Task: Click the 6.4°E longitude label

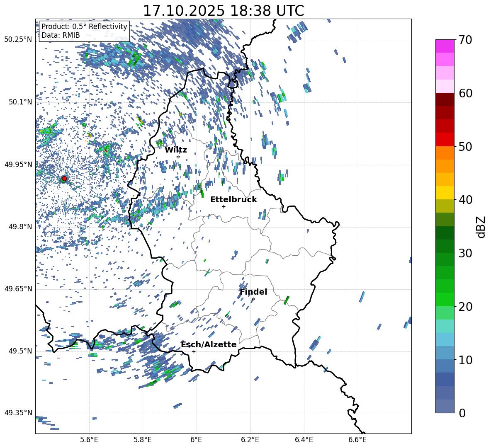Action: tap(304, 440)
